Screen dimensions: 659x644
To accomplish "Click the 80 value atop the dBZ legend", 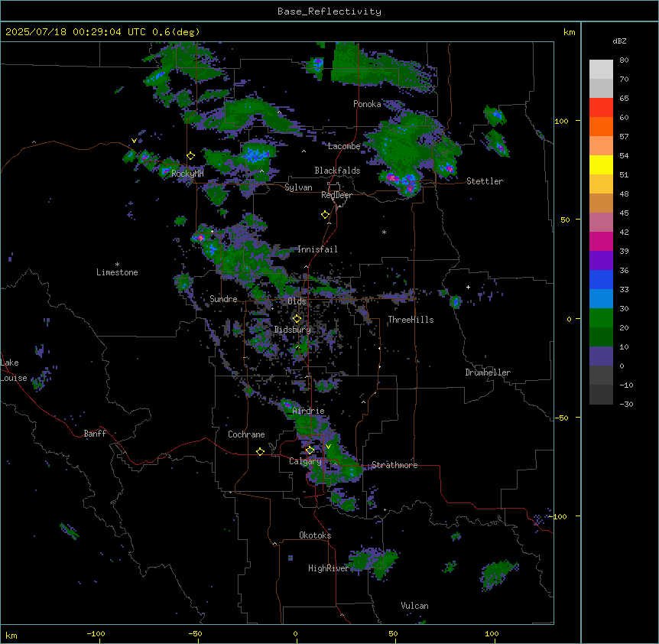I will 624,60.
